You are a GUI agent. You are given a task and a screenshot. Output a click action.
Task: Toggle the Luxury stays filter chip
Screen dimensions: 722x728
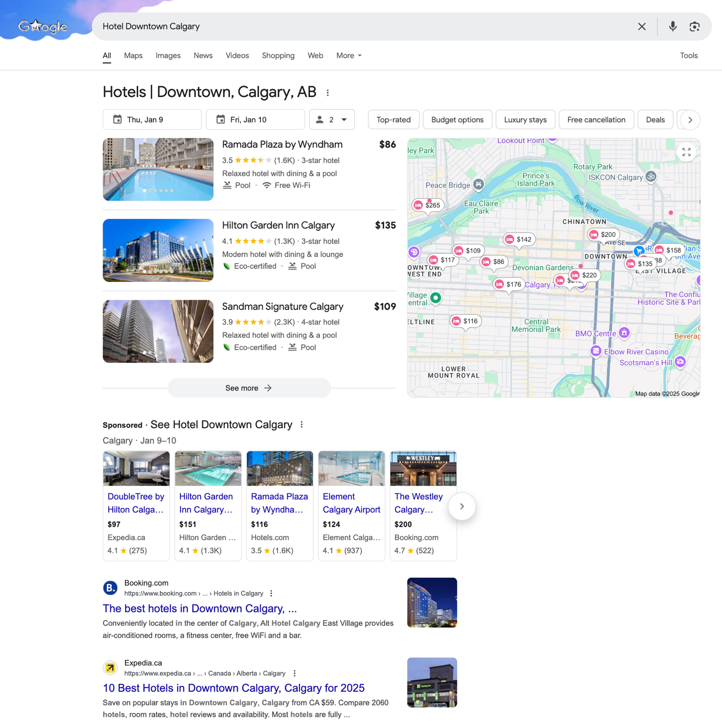coord(525,120)
